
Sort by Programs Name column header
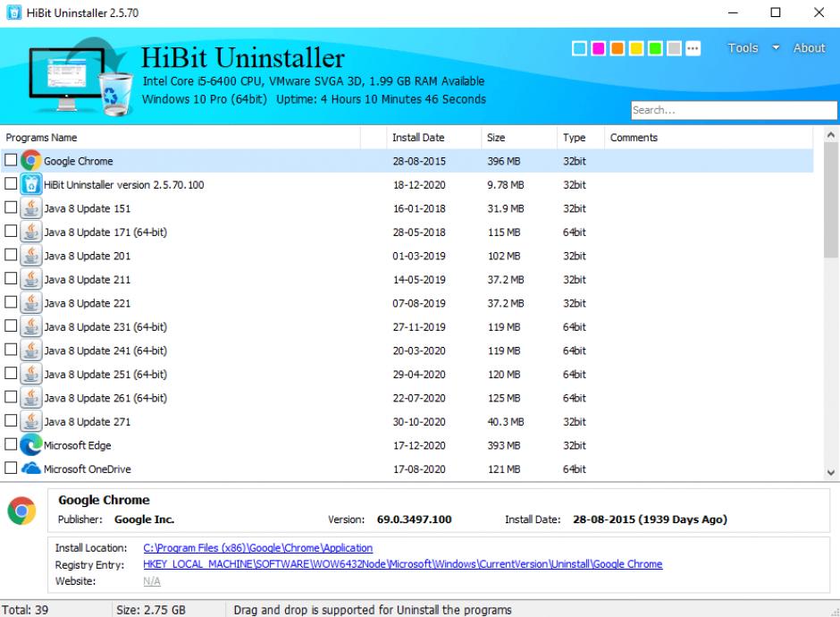pos(181,138)
